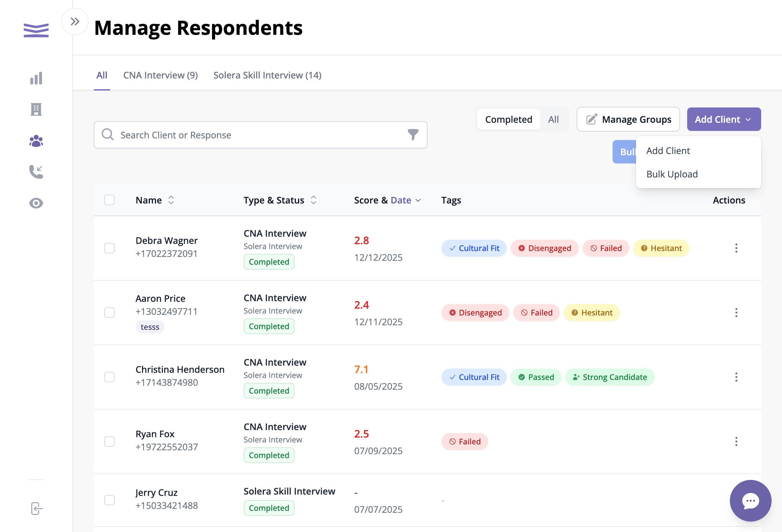Sort table by Name column
This screenshot has width=782, height=532.
[x=155, y=200]
